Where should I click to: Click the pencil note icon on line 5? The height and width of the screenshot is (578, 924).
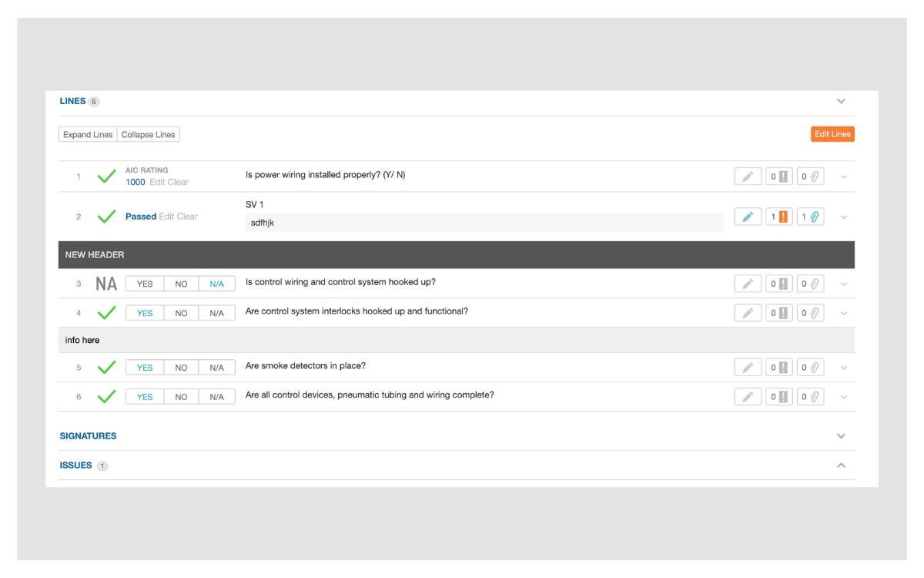[x=748, y=368]
